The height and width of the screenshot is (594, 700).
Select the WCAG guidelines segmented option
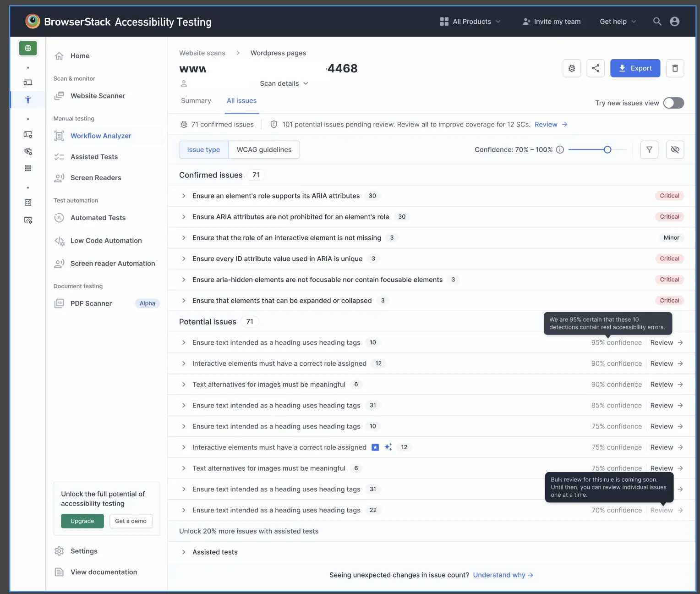(x=264, y=150)
